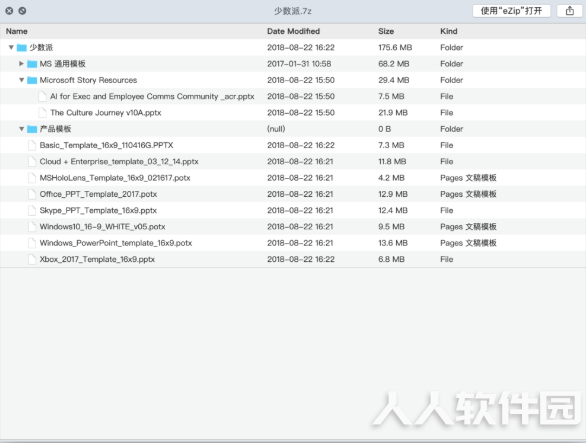Click the 少数派 folder icon
Viewport: 586px width, 443px height.
click(22, 47)
